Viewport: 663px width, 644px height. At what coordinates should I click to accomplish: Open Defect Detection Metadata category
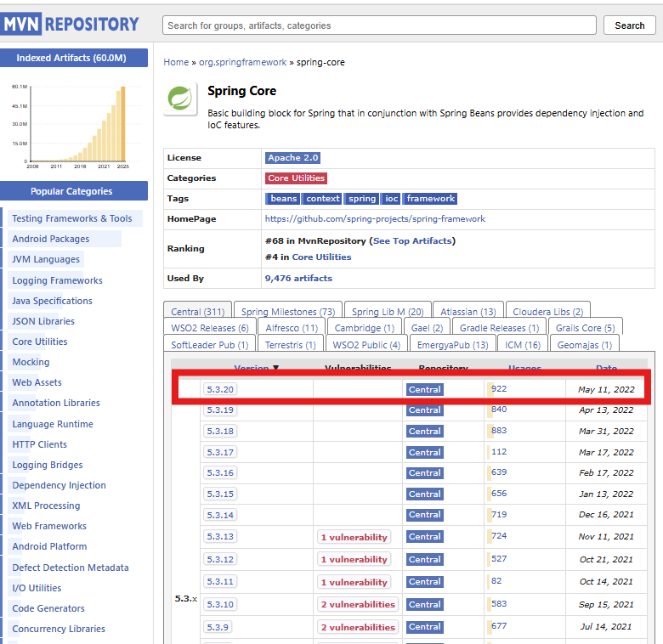(71, 568)
